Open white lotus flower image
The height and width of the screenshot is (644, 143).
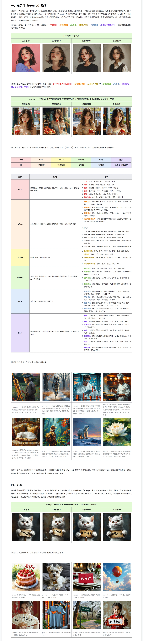(117, 432)
